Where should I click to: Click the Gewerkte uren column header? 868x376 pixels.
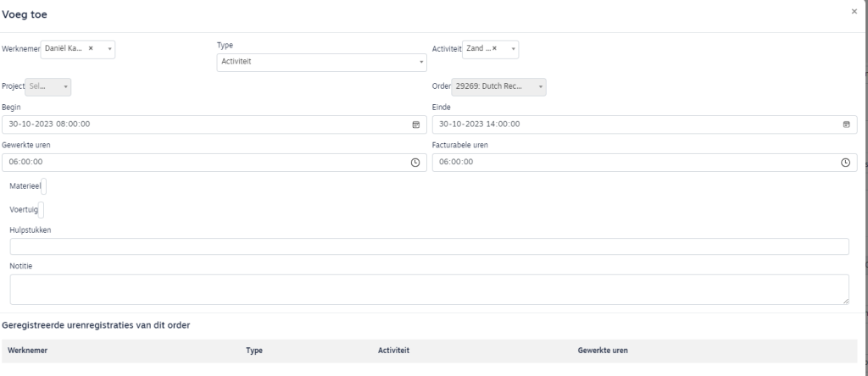[x=603, y=350]
